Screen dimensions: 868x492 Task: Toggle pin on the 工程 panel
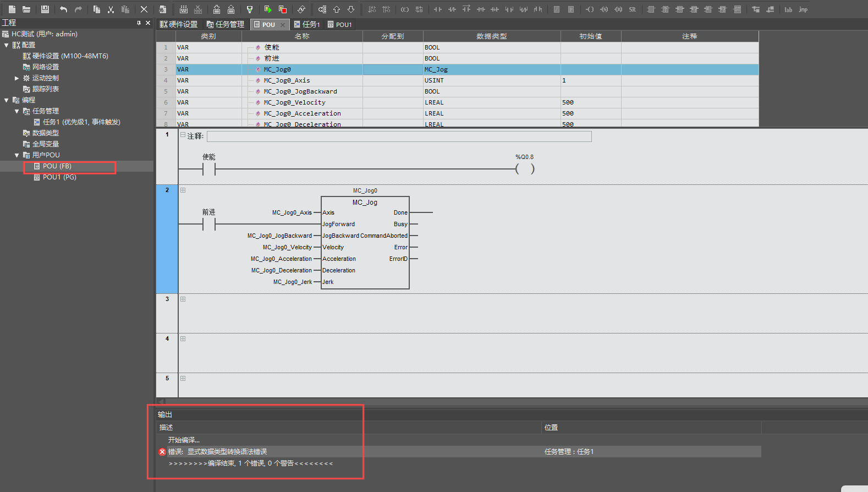coord(139,23)
